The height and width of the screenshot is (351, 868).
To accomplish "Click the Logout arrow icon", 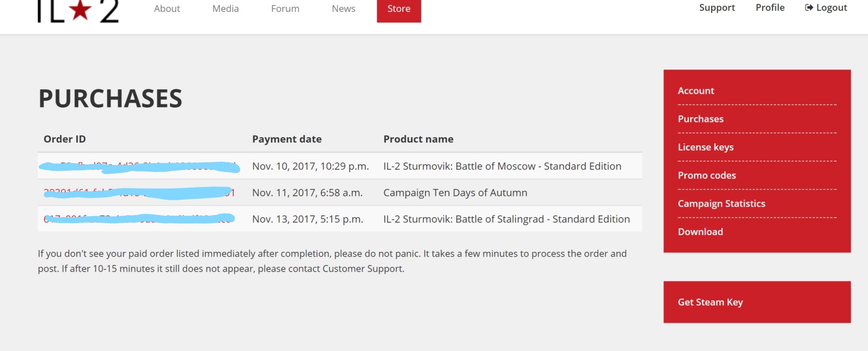I will coord(809,7).
